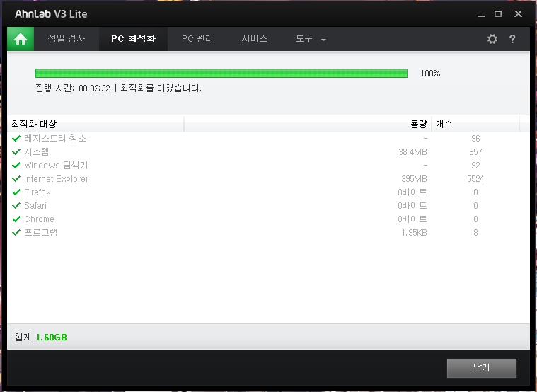Select the Chrome row label
Screen dimensions: 537x392
click(39, 219)
